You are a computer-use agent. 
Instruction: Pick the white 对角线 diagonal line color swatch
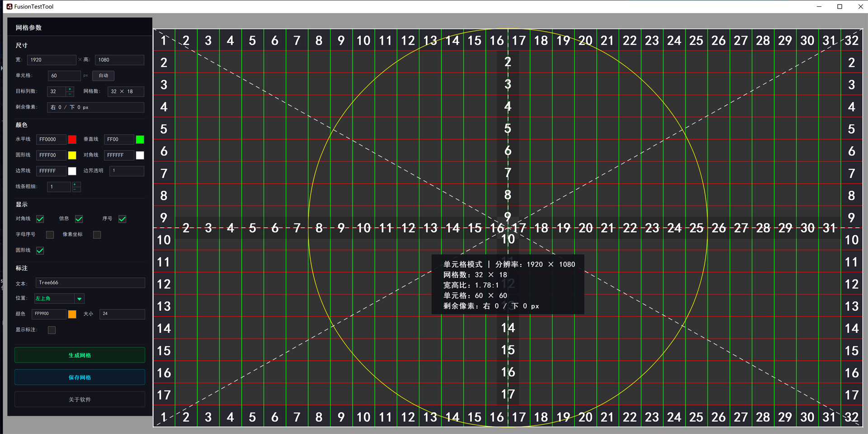pos(140,155)
